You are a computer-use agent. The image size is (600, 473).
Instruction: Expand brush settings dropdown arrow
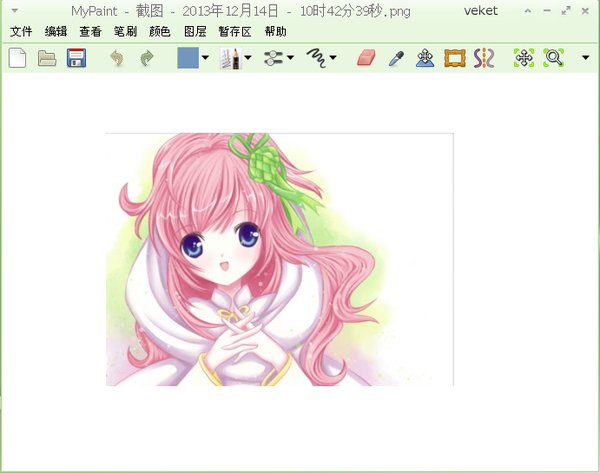(x=290, y=58)
